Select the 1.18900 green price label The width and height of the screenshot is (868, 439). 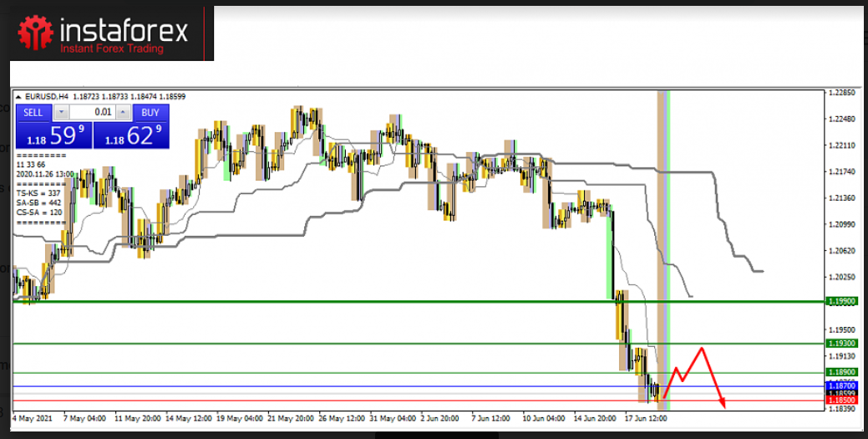(x=841, y=372)
